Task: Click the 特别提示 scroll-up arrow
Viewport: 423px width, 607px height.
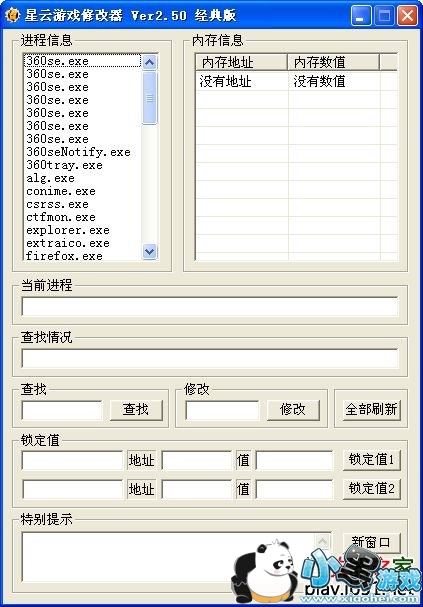Action: 322,541
